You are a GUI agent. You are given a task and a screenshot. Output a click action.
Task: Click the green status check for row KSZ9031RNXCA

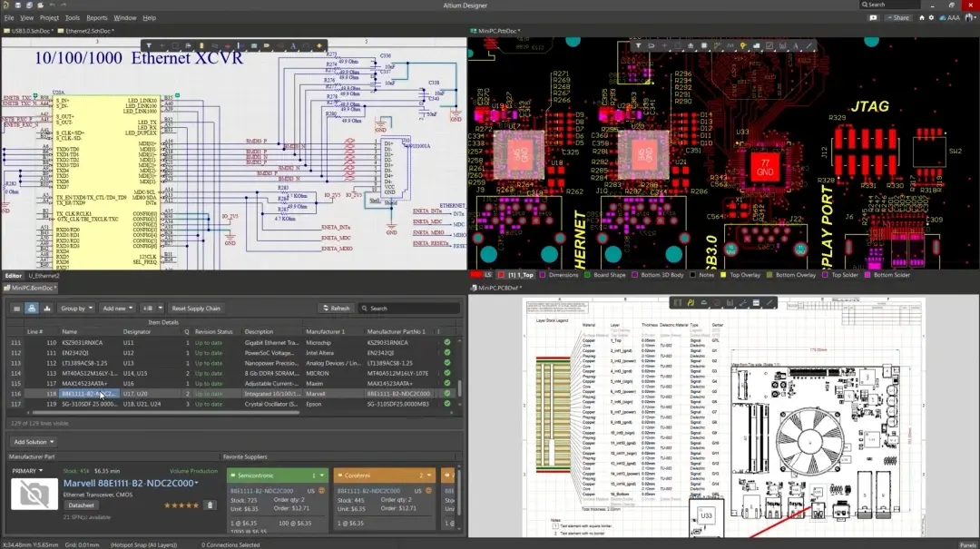[x=446, y=343]
